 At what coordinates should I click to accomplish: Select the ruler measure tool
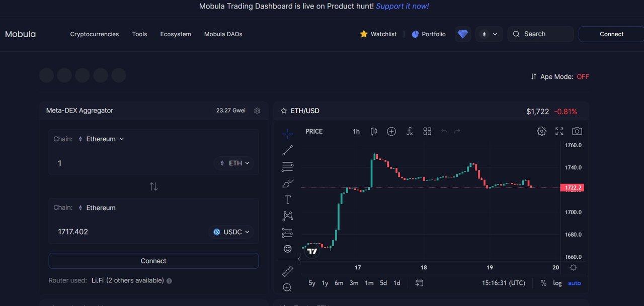coord(288,271)
